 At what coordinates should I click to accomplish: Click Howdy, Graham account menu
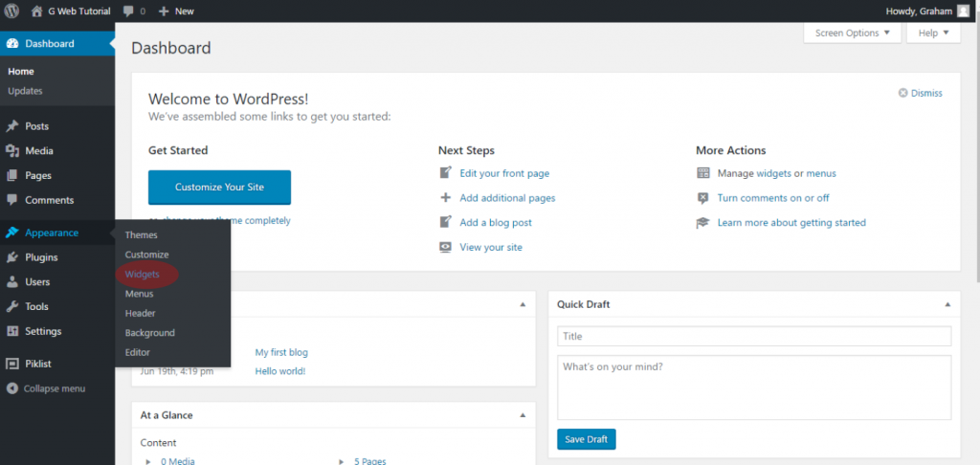[927, 11]
